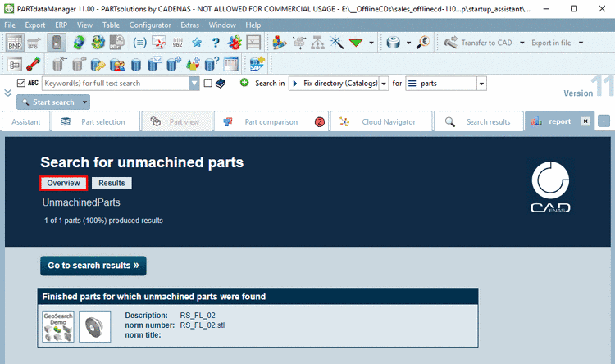Open the Extras menu

point(190,25)
